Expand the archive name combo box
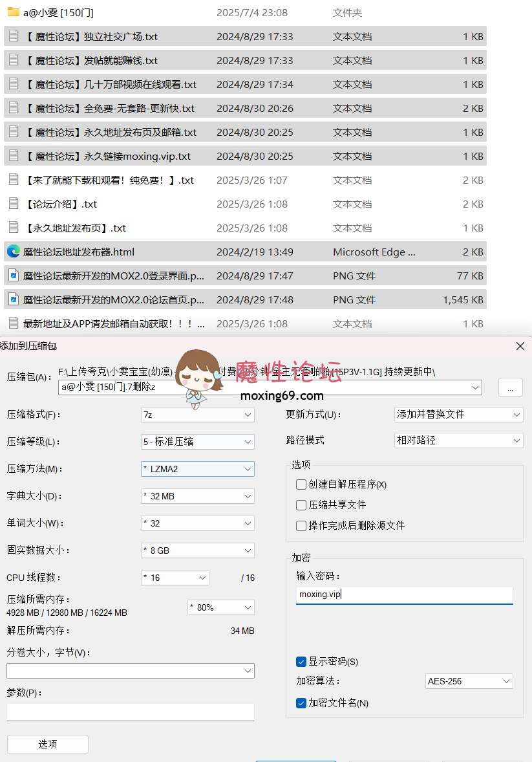The width and height of the screenshot is (532, 762). pos(270,387)
